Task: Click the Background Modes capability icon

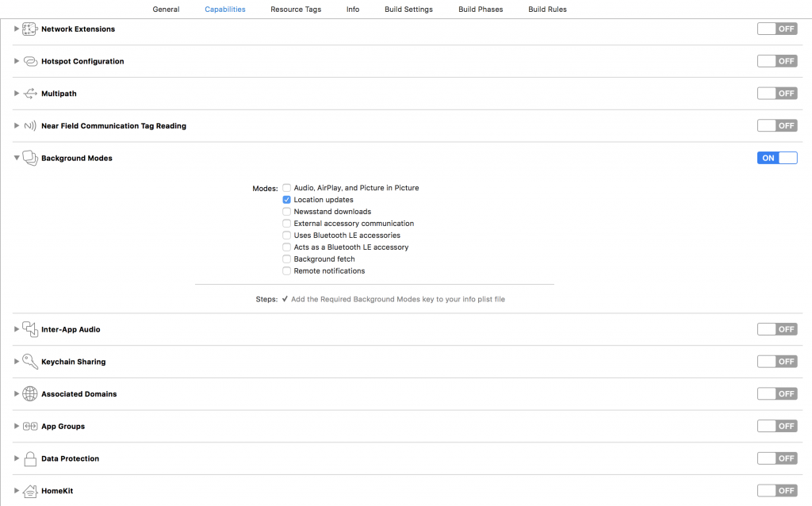Action: 29,157
